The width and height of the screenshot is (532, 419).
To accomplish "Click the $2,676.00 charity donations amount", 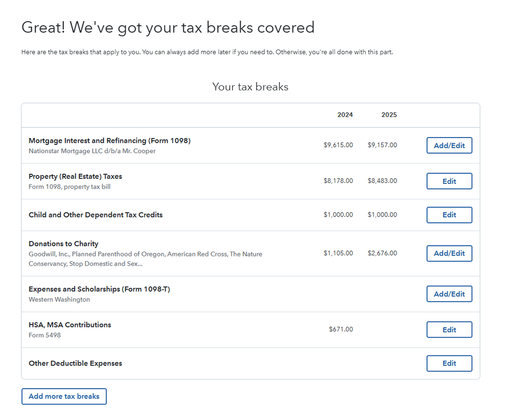I will (x=382, y=253).
